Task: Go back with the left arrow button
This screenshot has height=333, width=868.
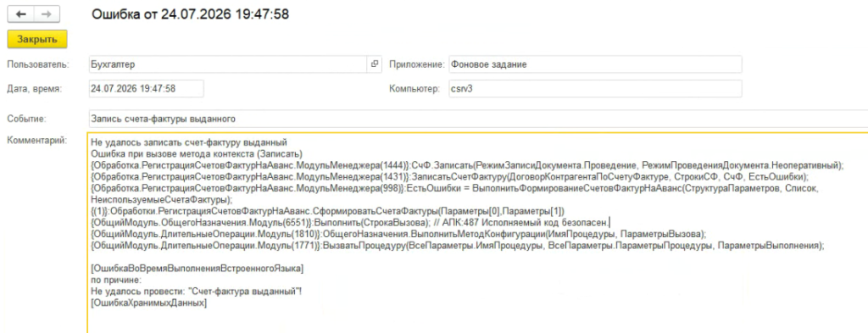Action: 21,15
